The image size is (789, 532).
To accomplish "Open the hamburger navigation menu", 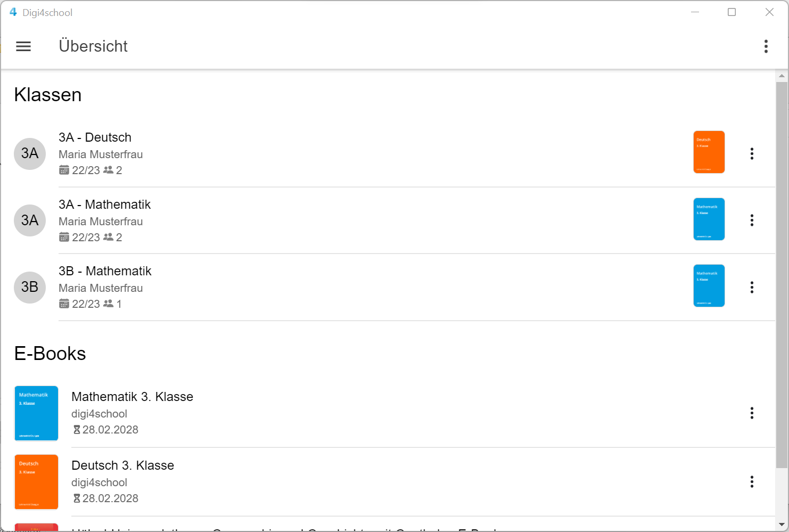I will tap(23, 46).
